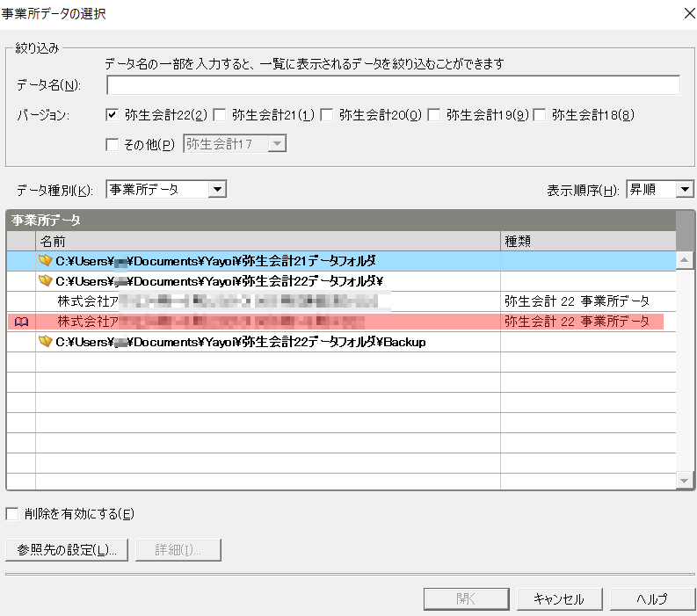Close the 事業所データの選択 dialog
The width and height of the screenshot is (697, 616).
(689, 13)
